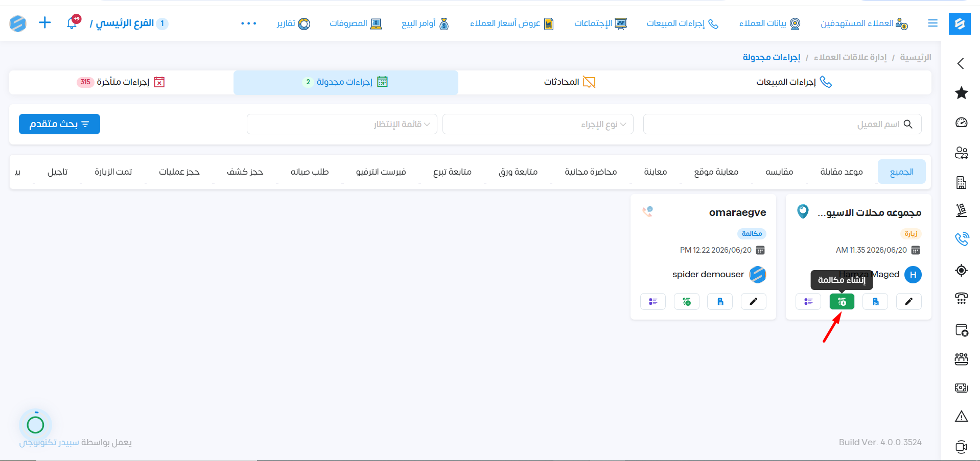Select the محاضرة مجانية filter tab
The image size is (980, 461).
[x=591, y=172]
